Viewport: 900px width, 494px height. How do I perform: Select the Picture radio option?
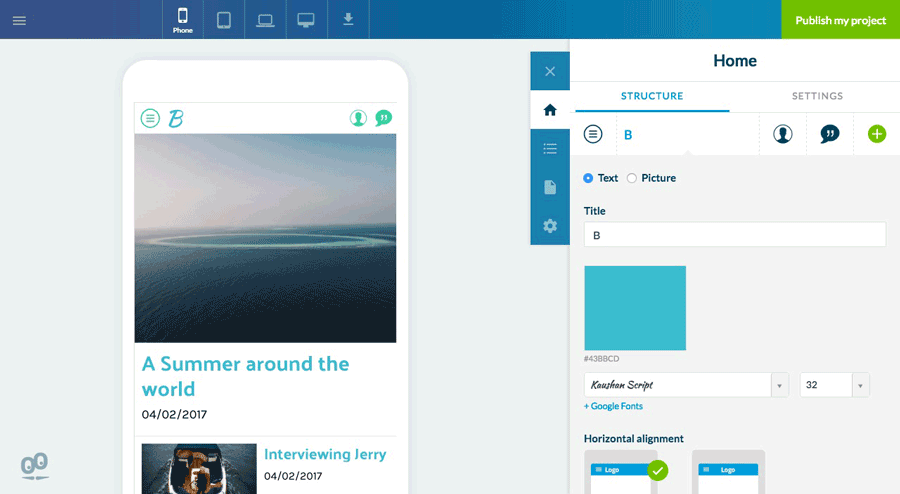tap(632, 178)
